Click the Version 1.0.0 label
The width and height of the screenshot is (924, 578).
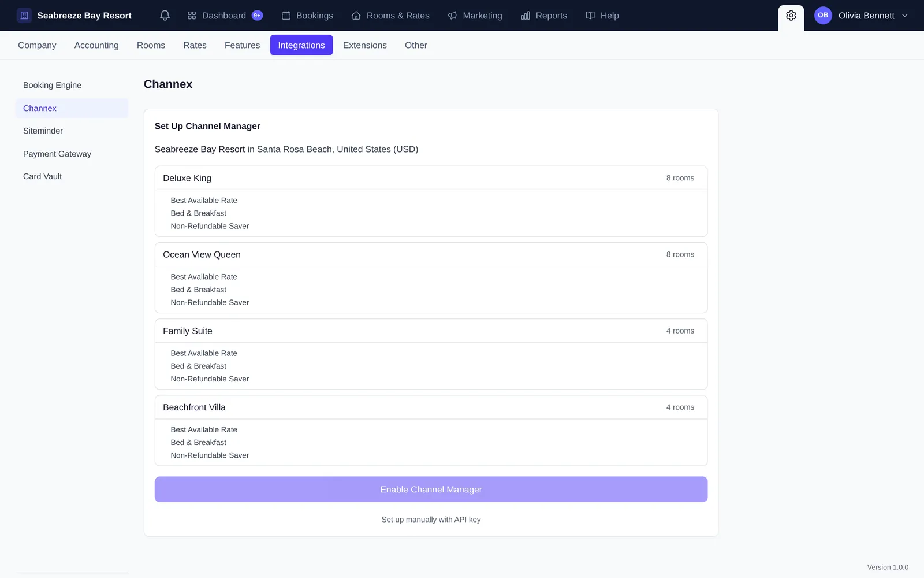[x=888, y=568]
